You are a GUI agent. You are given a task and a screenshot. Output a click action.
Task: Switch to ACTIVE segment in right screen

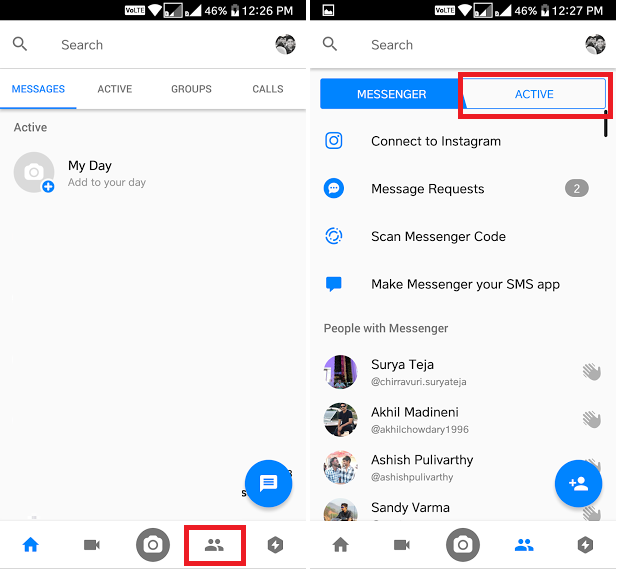tap(534, 94)
